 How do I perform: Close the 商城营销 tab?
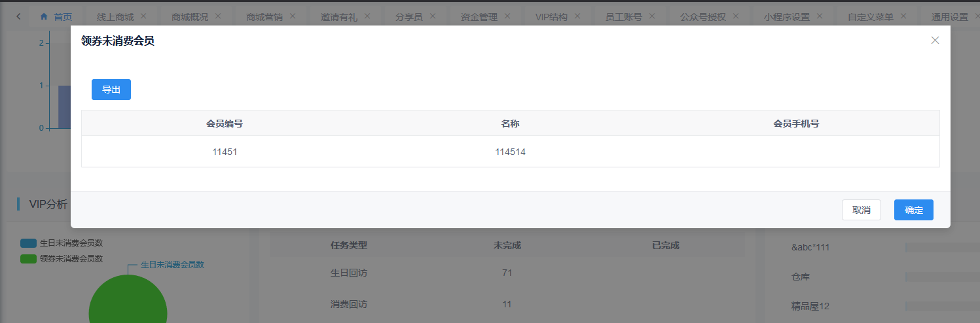pyautogui.click(x=293, y=16)
